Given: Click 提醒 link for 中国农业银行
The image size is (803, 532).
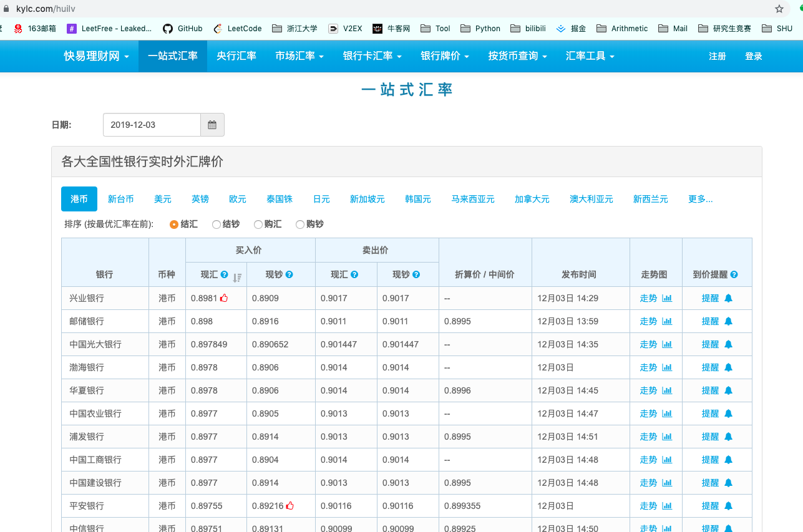Looking at the screenshot, I should pyautogui.click(x=710, y=414).
